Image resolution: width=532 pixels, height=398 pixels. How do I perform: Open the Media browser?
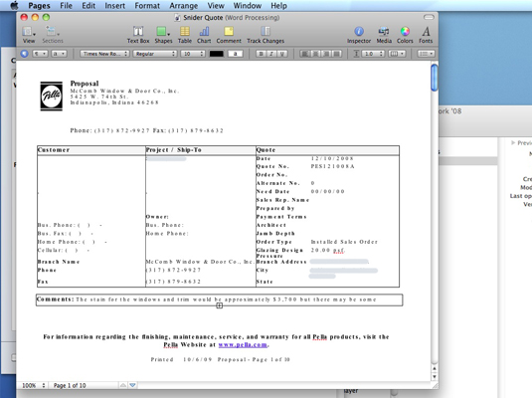click(x=384, y=35)
